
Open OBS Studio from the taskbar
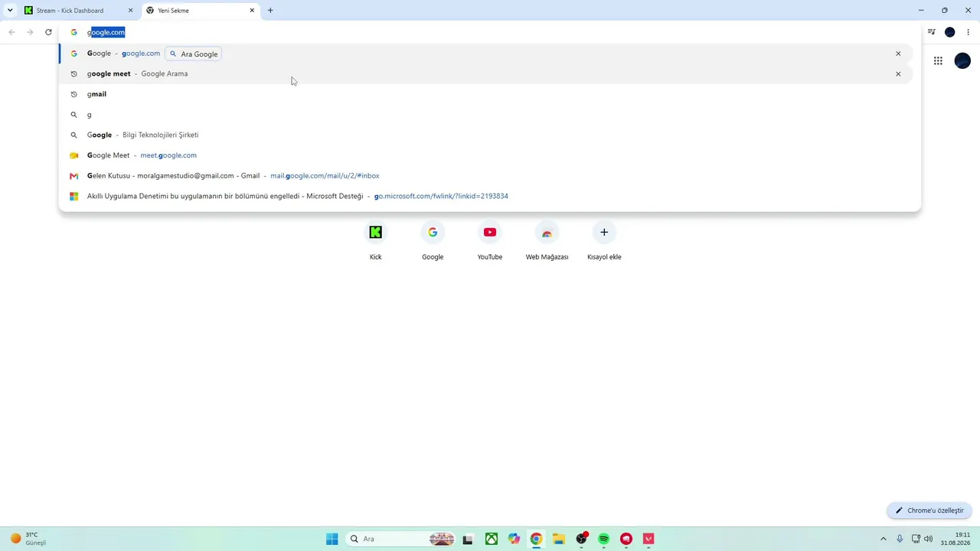coord(582,539)
